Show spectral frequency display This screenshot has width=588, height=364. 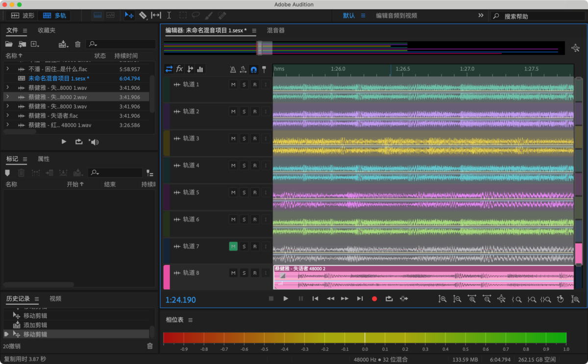pyautogui.click(x=98, y=15)
